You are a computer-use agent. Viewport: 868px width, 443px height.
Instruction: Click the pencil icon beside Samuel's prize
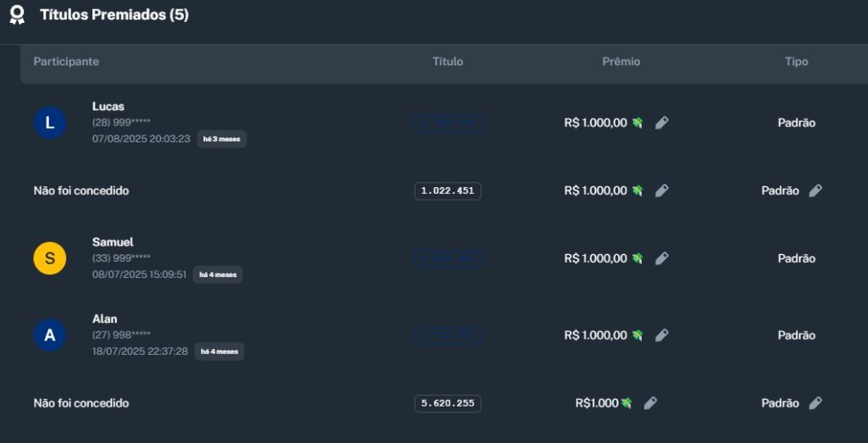pos(662,258)
